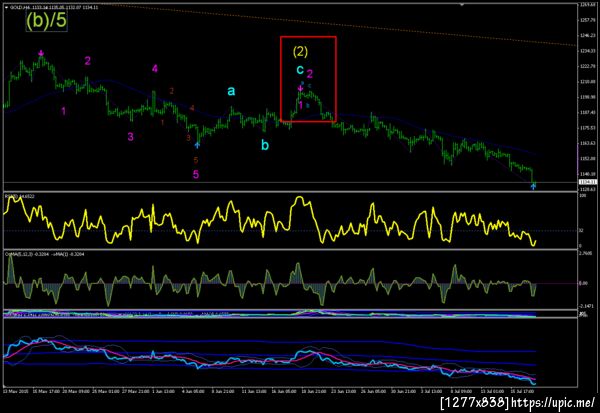Select the yellow "(2)" wave label
The width and height of the screenshot is (600, 413).
[x=300, y=51]
